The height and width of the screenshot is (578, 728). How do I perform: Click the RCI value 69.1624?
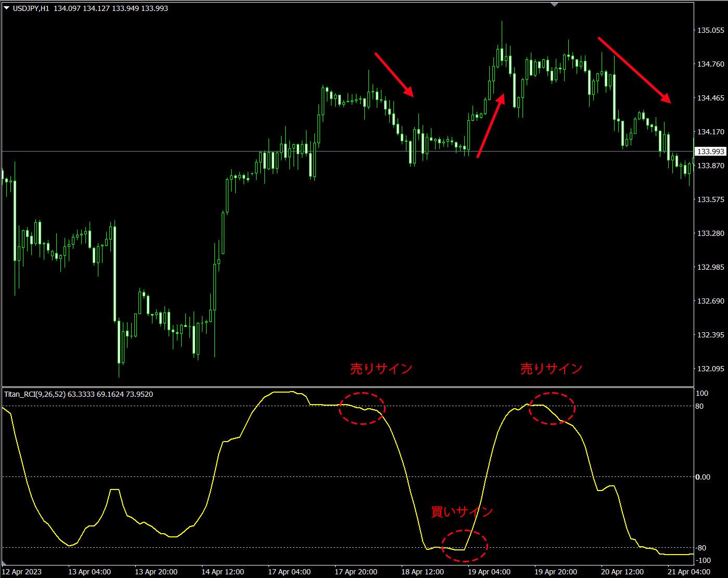(x=110, y=394)
